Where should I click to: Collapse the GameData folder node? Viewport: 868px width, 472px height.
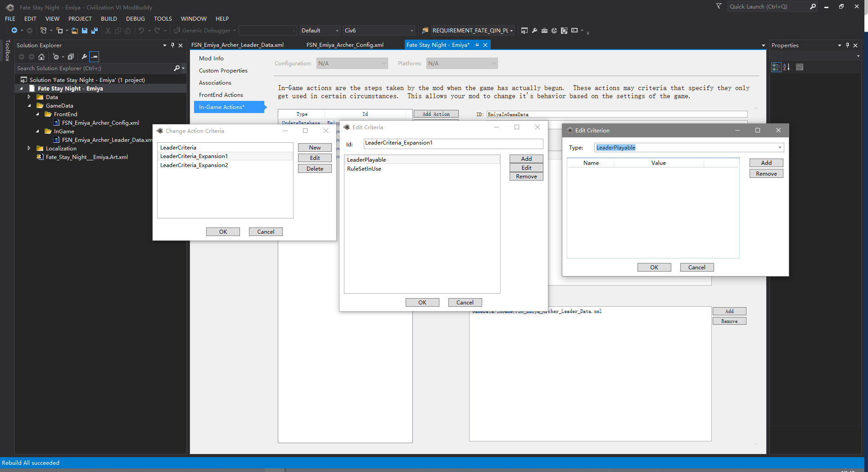pos(29,106)
